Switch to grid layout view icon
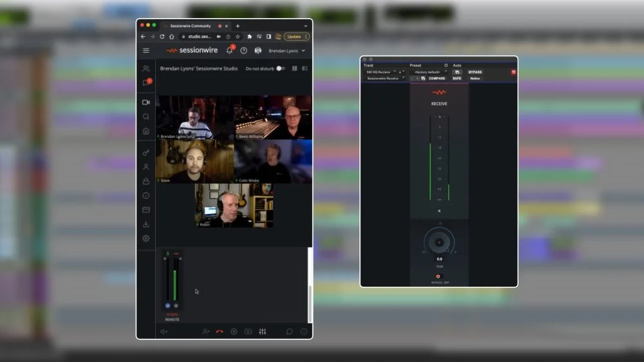This screenshot has width=644, height=362. click(294, 69)
